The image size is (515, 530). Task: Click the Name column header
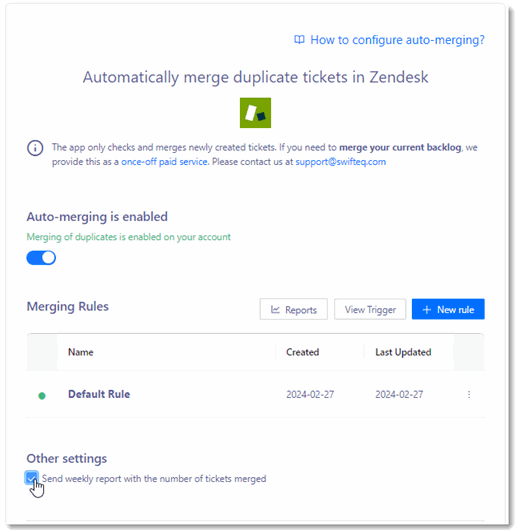pos(81,352)
